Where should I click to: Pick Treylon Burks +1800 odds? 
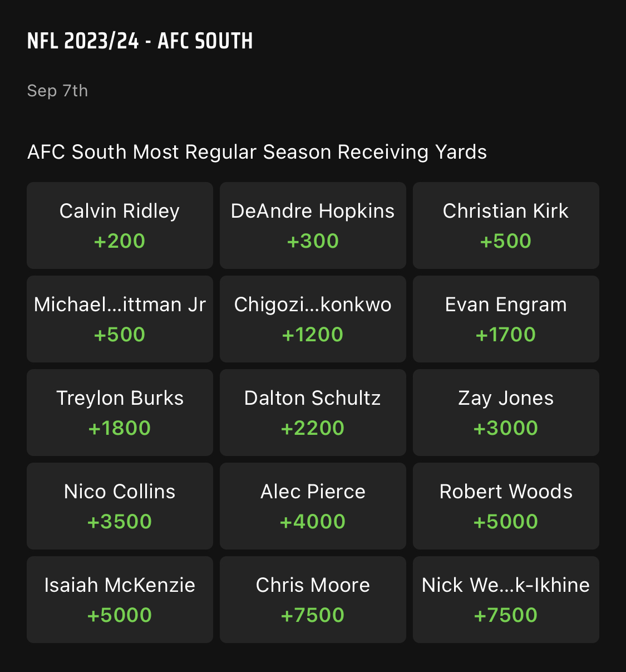[x=120, y=412]
